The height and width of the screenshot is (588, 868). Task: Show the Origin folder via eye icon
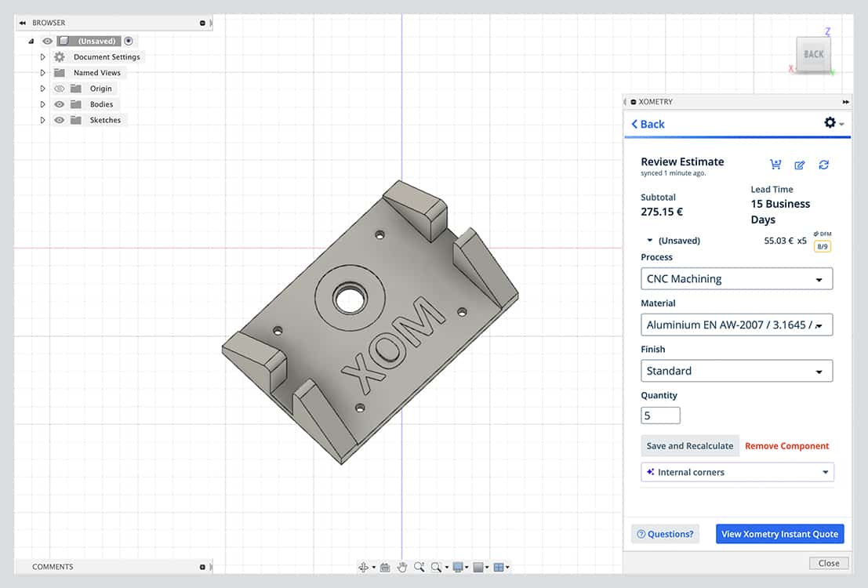click(x=60, y=89)
